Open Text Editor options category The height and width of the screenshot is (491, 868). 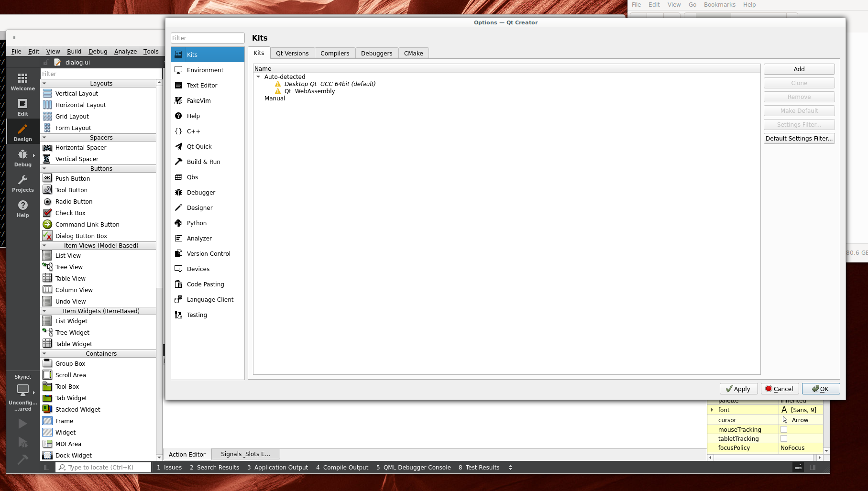pyautogui.click(x=208, y=85)
